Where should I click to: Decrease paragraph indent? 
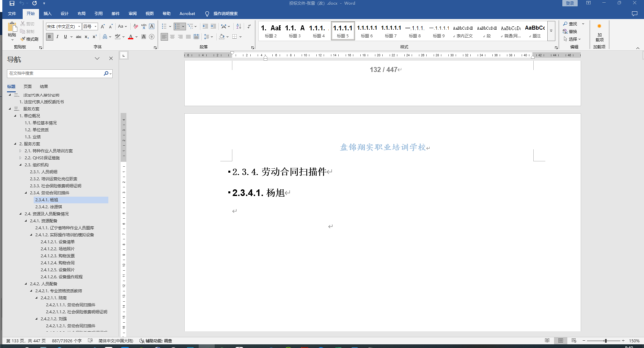point(205,26)
